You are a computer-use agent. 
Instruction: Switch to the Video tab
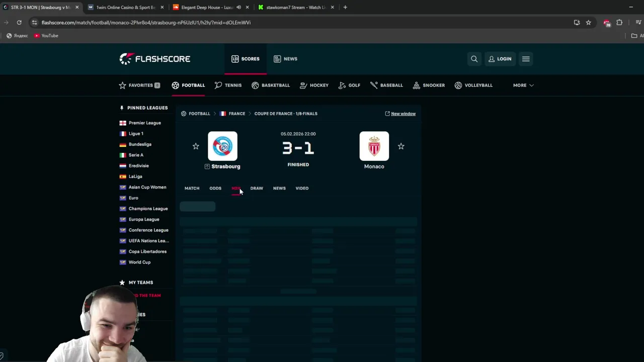pyautogui.click(x=302, y=189)
